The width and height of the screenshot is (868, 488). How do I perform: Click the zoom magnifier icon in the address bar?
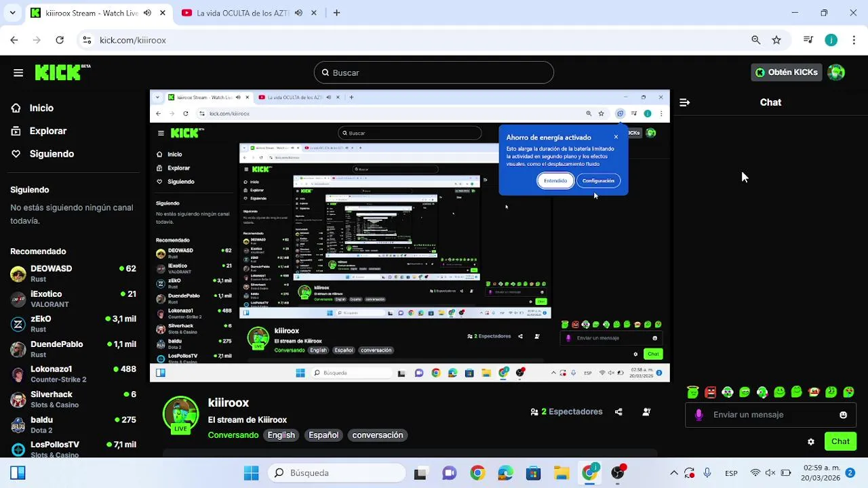[756, 40]
